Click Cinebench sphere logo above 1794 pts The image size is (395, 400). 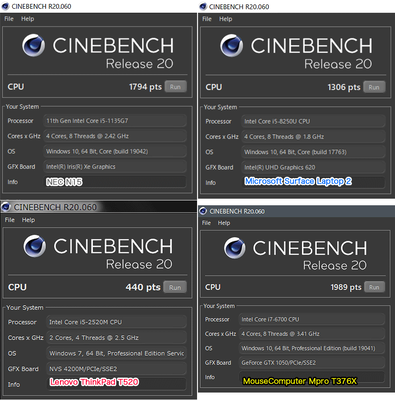point(33,45)
